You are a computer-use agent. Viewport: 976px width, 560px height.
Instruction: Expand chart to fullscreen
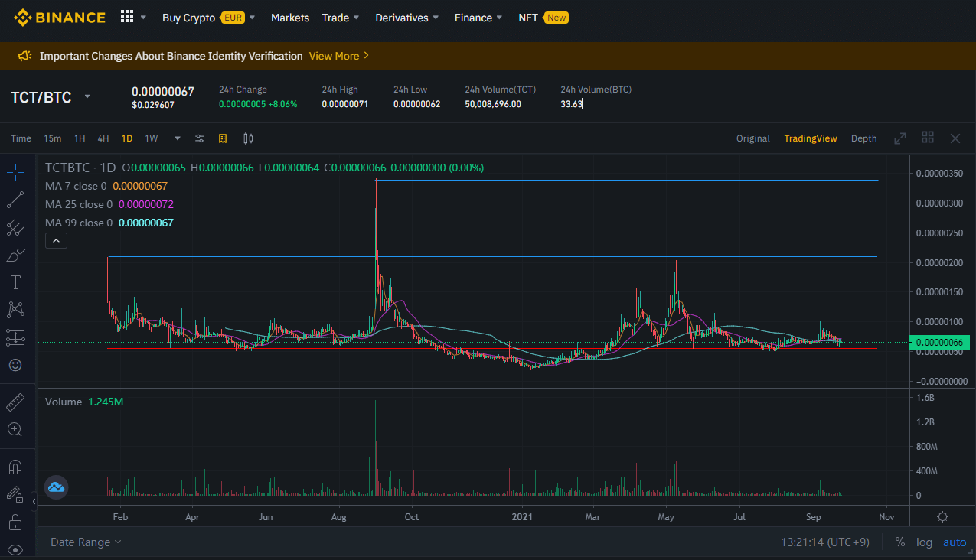point(900,138)
